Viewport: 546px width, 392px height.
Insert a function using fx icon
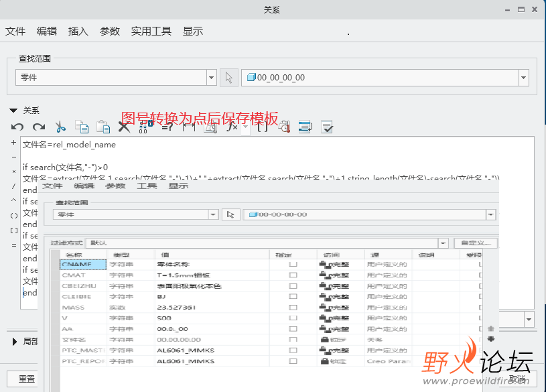tap(232, 127)
